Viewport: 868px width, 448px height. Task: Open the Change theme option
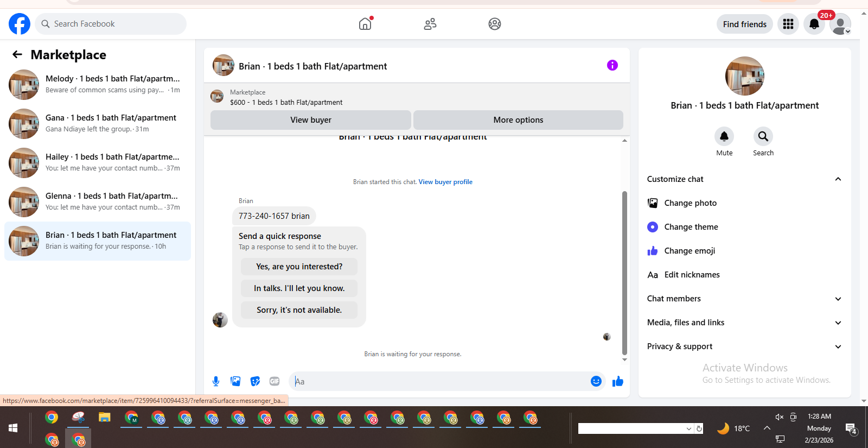(x=745, y=227)
